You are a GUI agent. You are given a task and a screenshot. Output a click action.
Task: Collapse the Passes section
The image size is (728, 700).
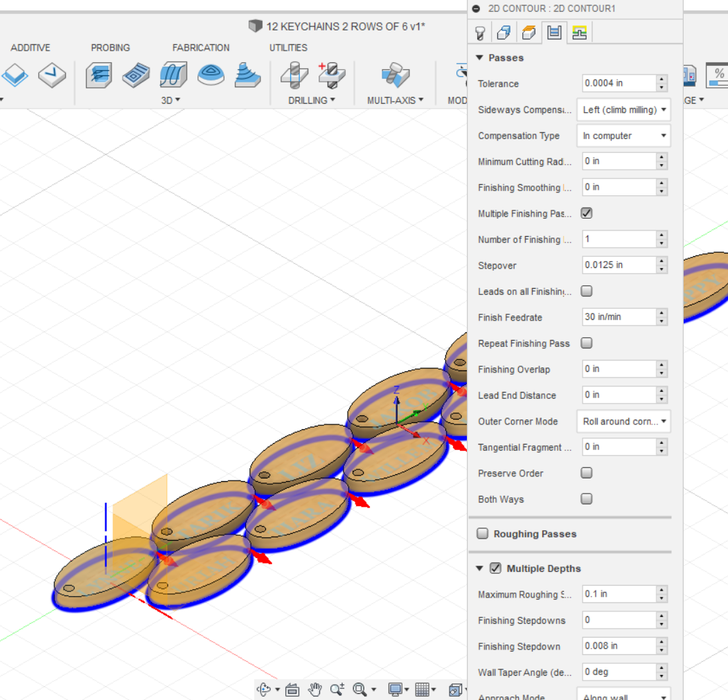[x=479, y=58]
